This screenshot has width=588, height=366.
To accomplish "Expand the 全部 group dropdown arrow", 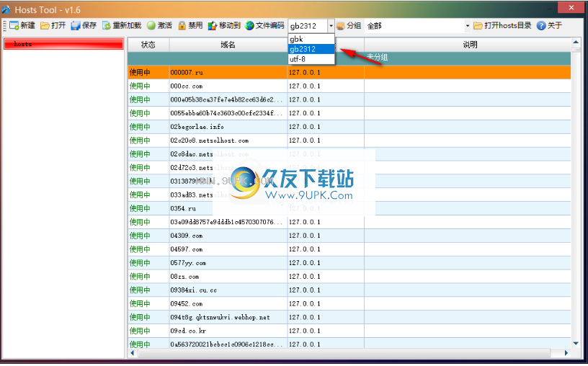I will click(467, 26).
